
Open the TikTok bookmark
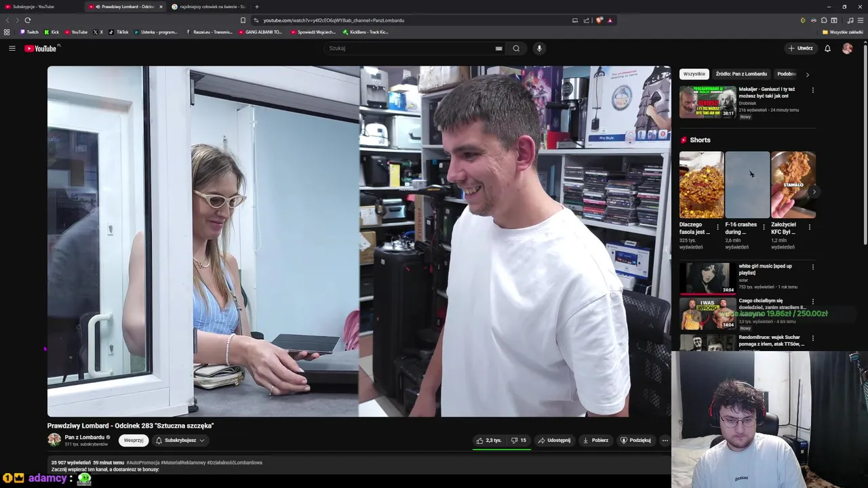coord(119,32)
